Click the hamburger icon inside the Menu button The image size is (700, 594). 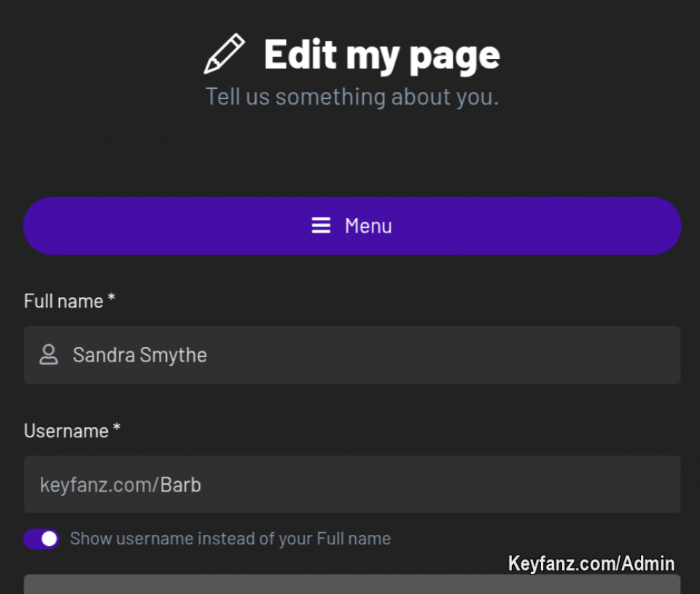click(321, 225)
